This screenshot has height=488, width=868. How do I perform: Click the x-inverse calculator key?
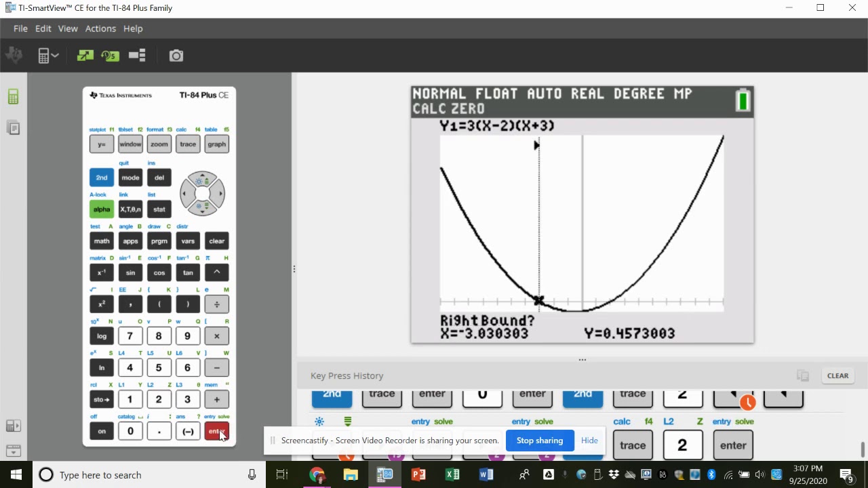[x=102, y=272]
